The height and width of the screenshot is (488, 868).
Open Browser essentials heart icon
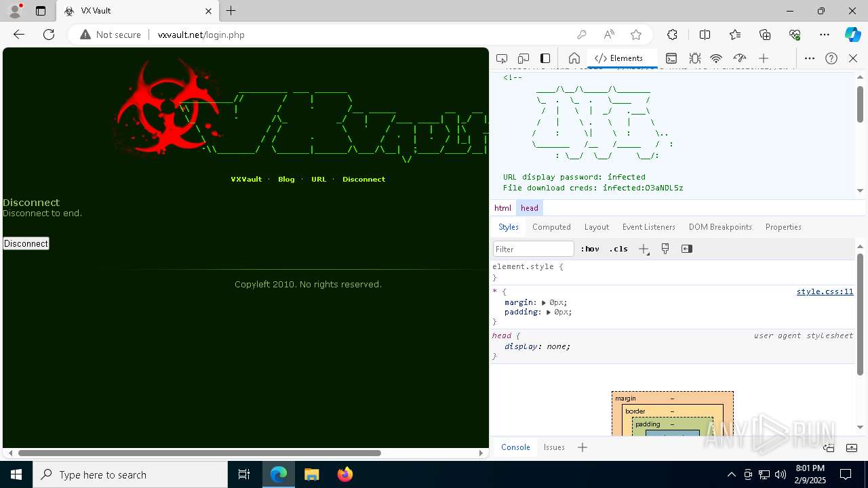[x=795, y=35]
